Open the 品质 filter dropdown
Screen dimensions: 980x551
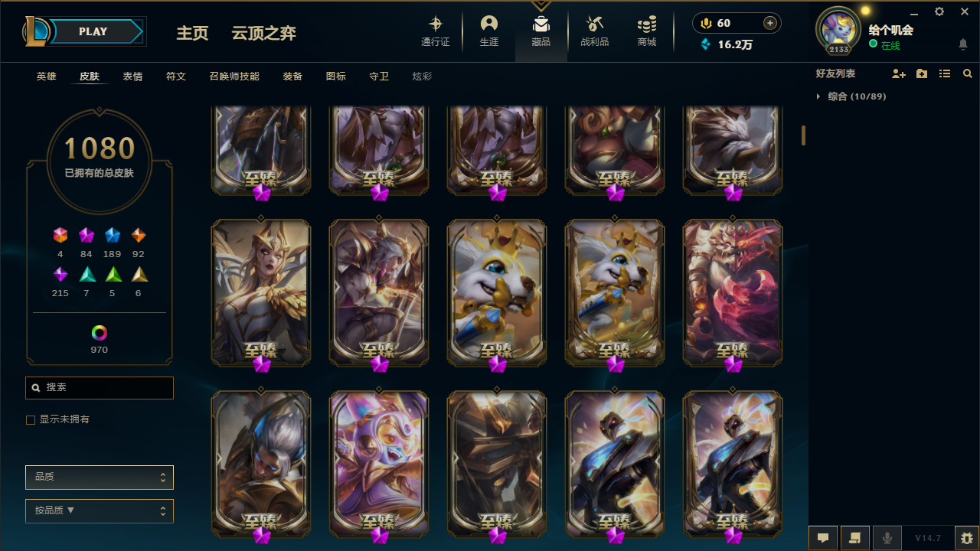coord(100,477)
